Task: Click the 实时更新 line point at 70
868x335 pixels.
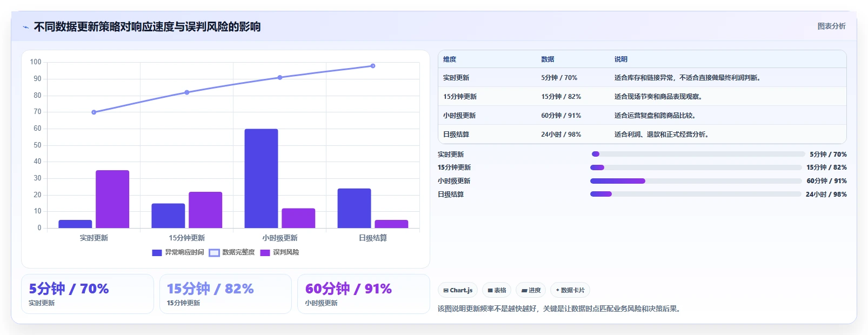Action: click(x=94, y=112)
